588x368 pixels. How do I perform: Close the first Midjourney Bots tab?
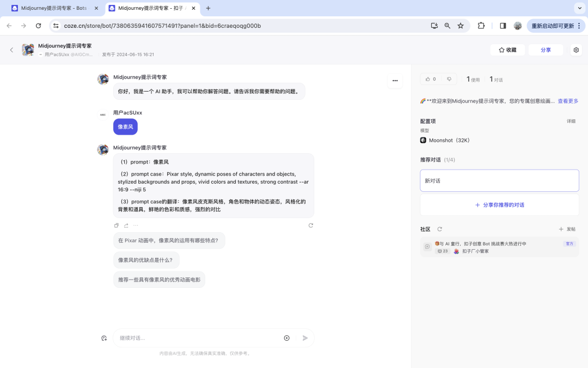[x=96, y=8]
